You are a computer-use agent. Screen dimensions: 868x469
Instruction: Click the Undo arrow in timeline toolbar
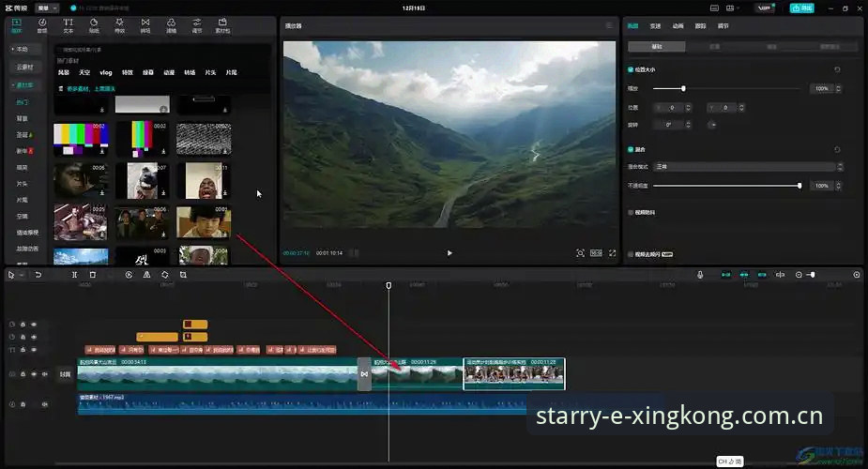click(x=38, y=275)
